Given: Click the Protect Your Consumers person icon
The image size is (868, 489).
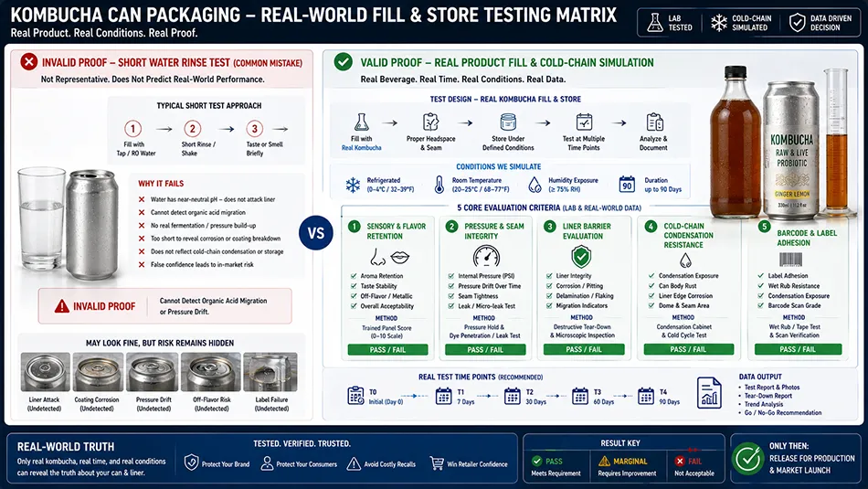Looking at the screenshot, I should click(x=267, y=463).
